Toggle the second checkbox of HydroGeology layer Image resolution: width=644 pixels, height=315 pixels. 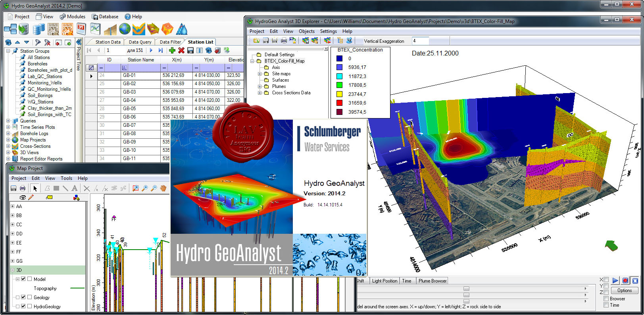coord(29,306)
